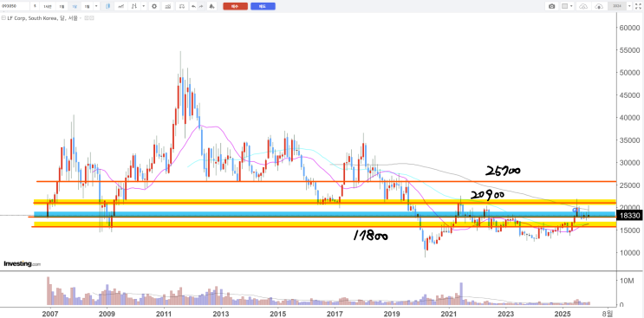Redo the last chart action
644x318 pixels.
[201, 6]
